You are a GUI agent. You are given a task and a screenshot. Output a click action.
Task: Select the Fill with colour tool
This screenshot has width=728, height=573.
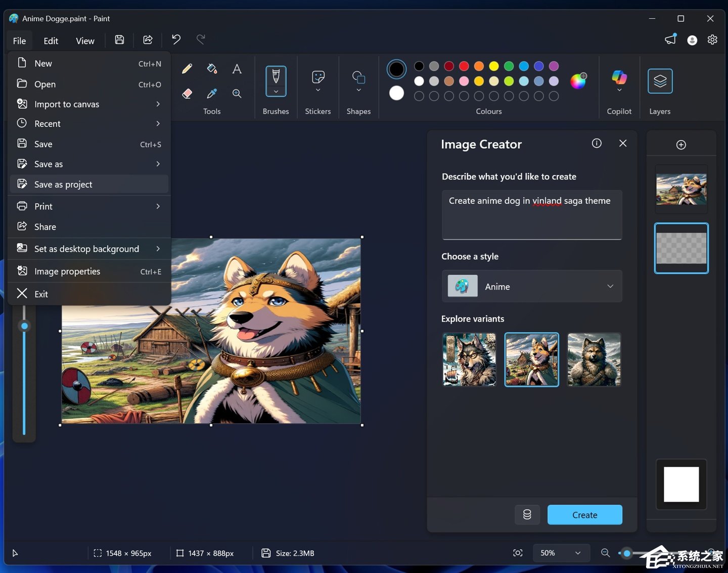(x=212, y=68)
